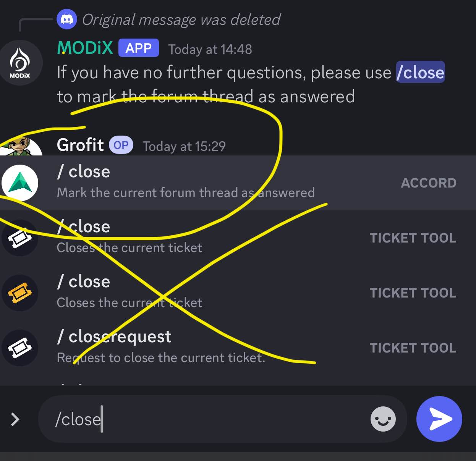Click the ticket icon next to closerequest

[20, 348]
